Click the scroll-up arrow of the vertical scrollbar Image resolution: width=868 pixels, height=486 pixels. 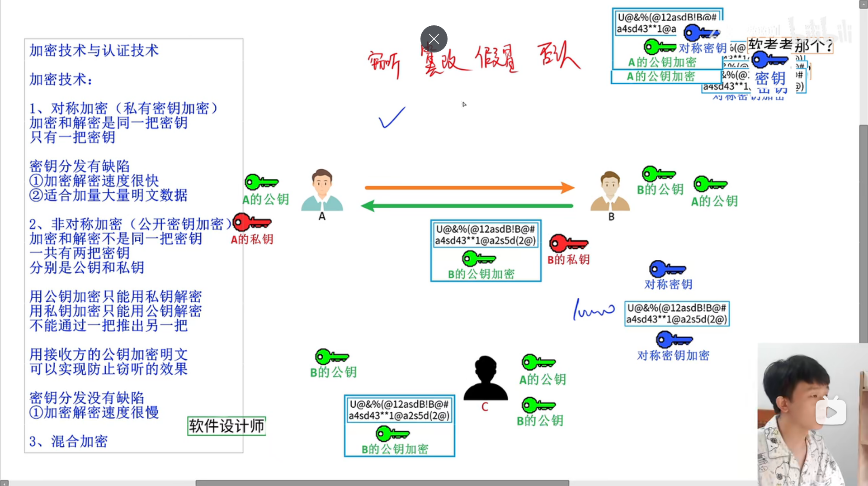(863, 4)
